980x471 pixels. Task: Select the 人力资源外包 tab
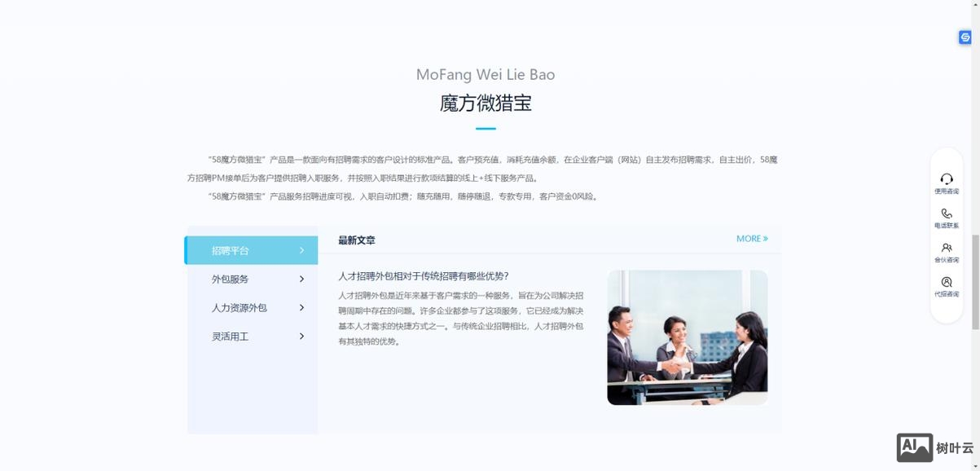click(x=251, y=307)
